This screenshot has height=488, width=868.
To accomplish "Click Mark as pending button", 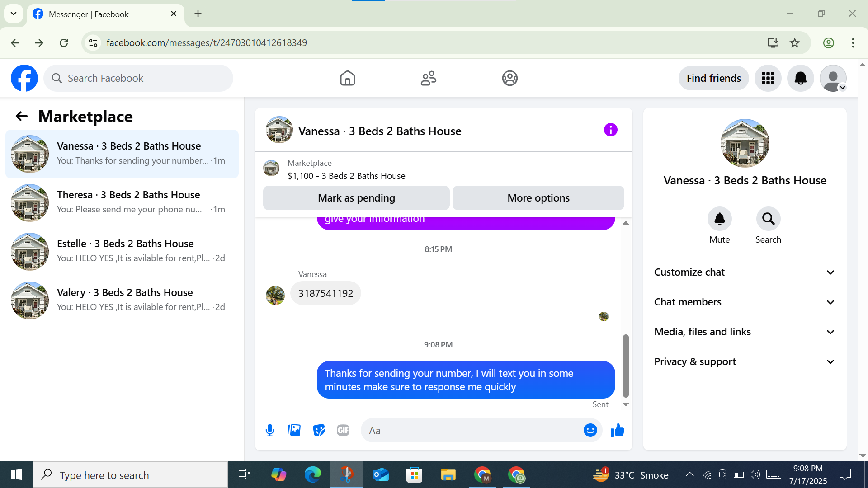I will 356,198.
